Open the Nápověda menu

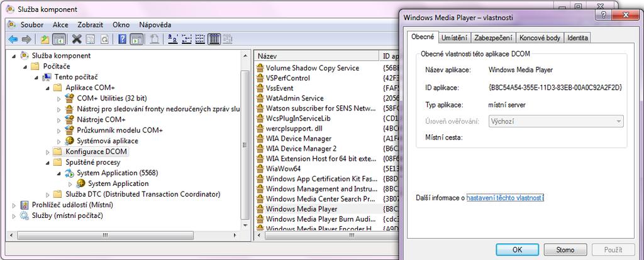[155, 24]
